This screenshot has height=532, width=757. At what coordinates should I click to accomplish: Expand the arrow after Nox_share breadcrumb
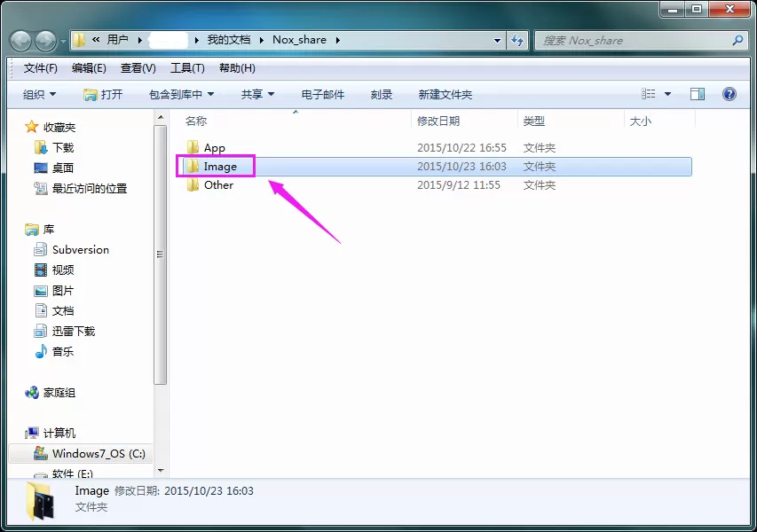[x=337, y=40]
